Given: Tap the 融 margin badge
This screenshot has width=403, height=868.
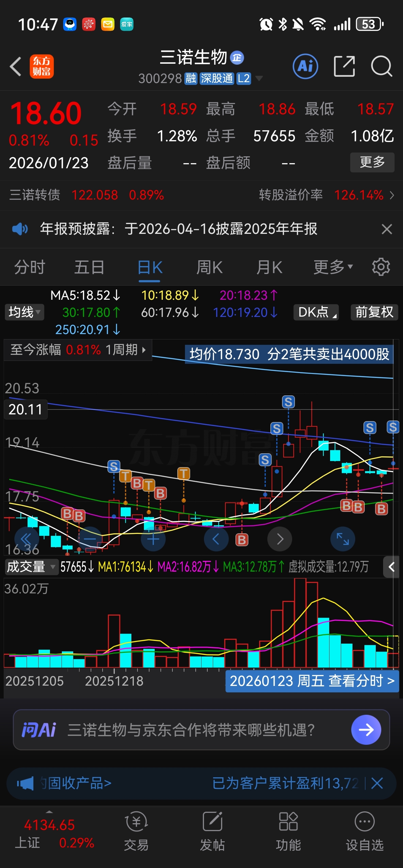Looking at the screenshot, I should click(190, 78).
